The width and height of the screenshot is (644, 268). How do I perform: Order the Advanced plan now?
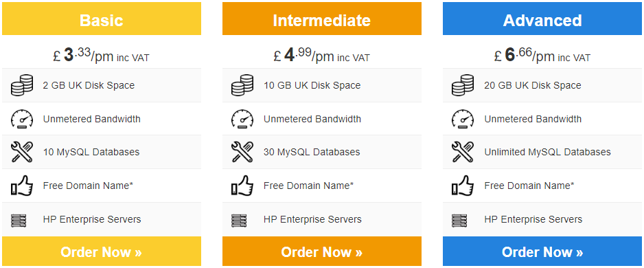click(x=542, y=251)
